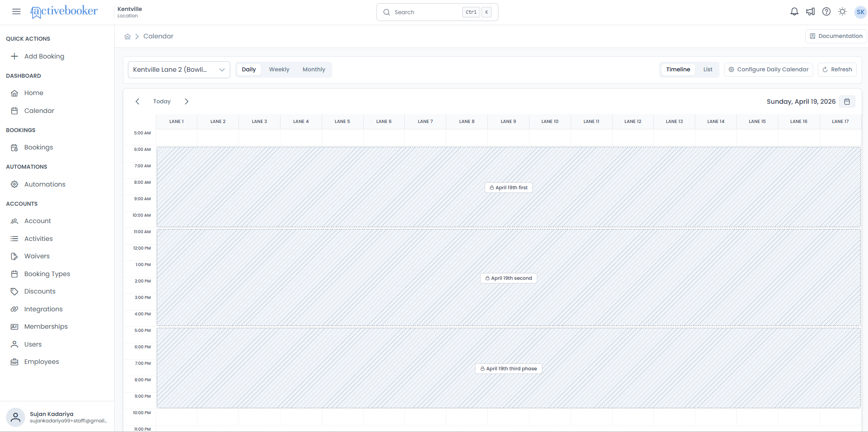Open the hamburger menu icon
This screenshot has width=868, height=432.
[16, 11]
